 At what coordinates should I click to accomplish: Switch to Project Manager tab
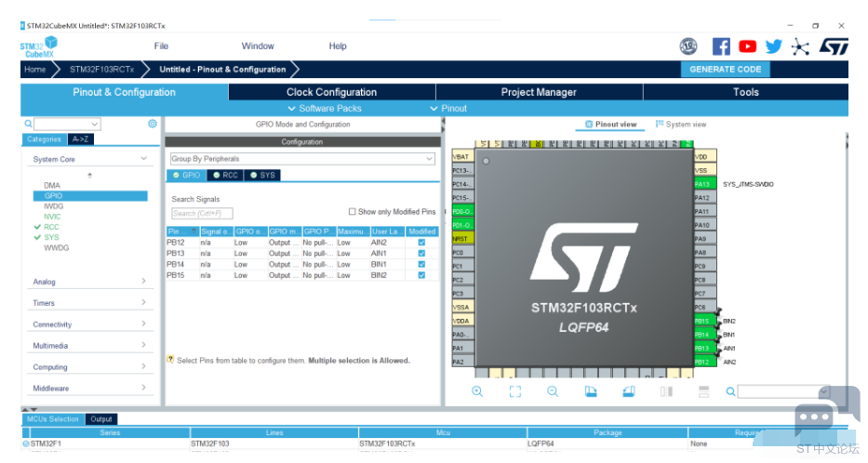click(539, 92)
